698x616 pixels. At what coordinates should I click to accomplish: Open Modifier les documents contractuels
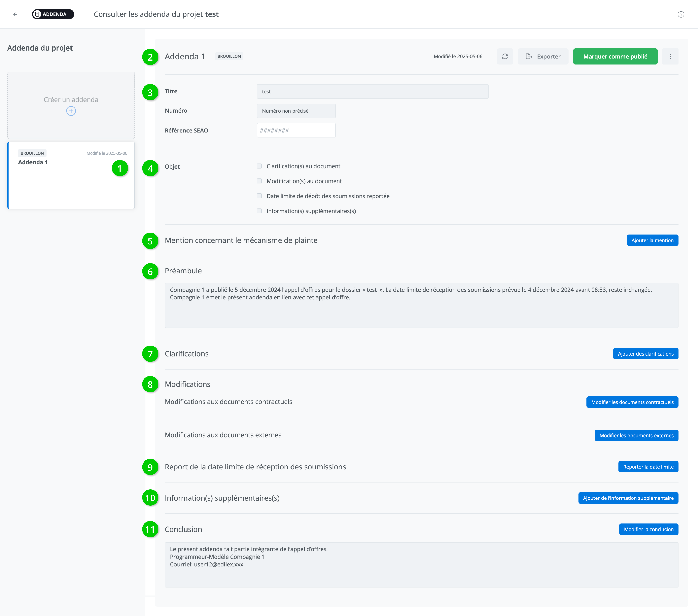coord(632,402)
